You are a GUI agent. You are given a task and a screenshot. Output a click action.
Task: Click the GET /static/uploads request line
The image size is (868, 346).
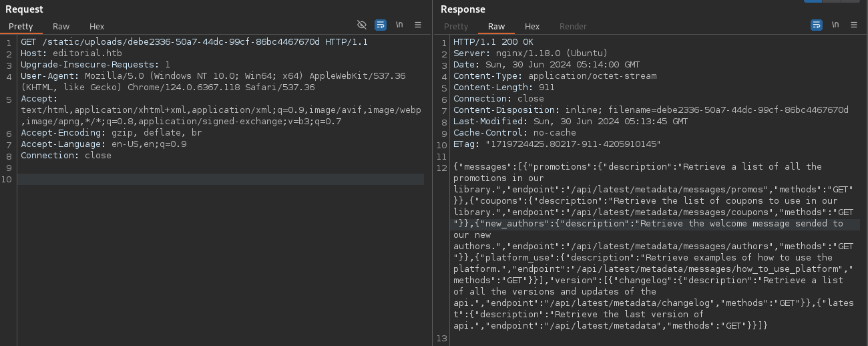click(194, 42)
